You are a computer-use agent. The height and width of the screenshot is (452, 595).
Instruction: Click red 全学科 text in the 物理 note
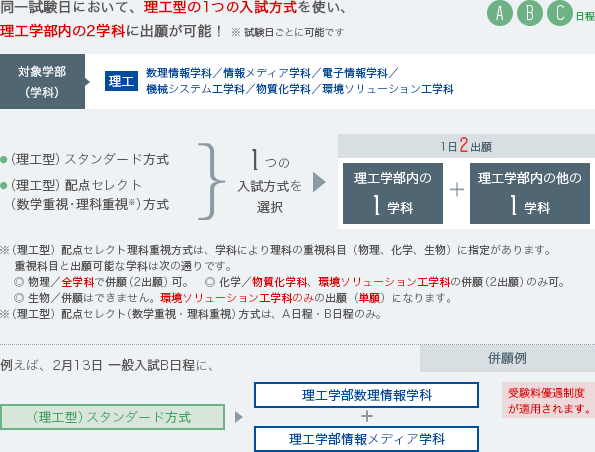tap(77, 282)
